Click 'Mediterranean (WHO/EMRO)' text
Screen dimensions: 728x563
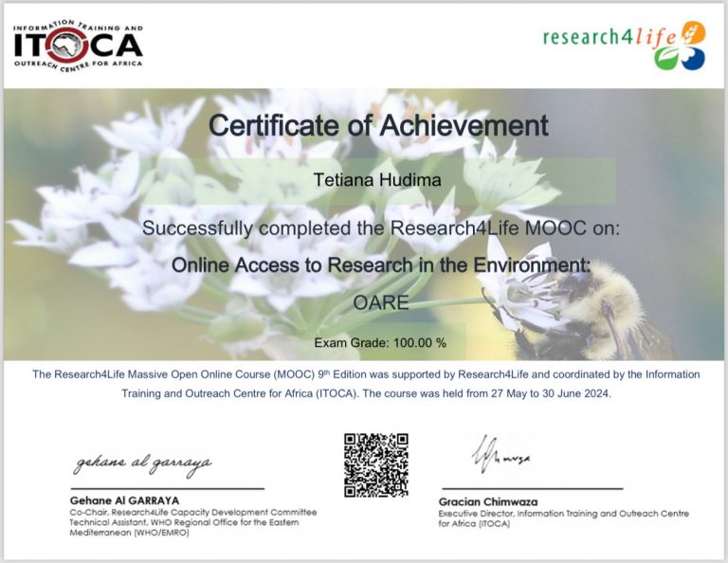[130, 533]
